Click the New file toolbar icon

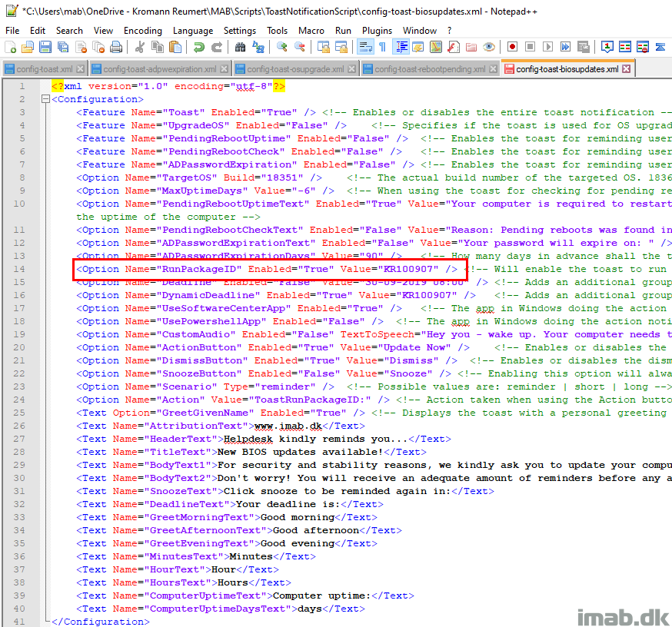click(x=10, y=47)
